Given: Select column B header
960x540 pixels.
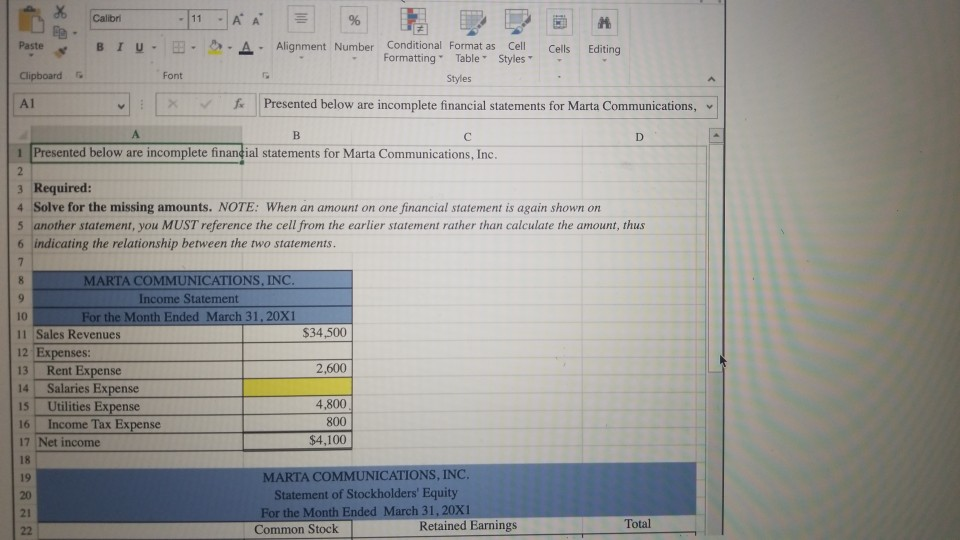Looking at the screenshot, I should [x=296, y=135].
